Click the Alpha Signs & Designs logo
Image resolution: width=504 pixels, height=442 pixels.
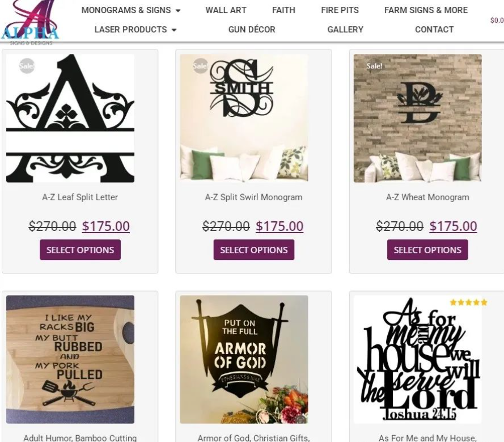tap(30, 23)
